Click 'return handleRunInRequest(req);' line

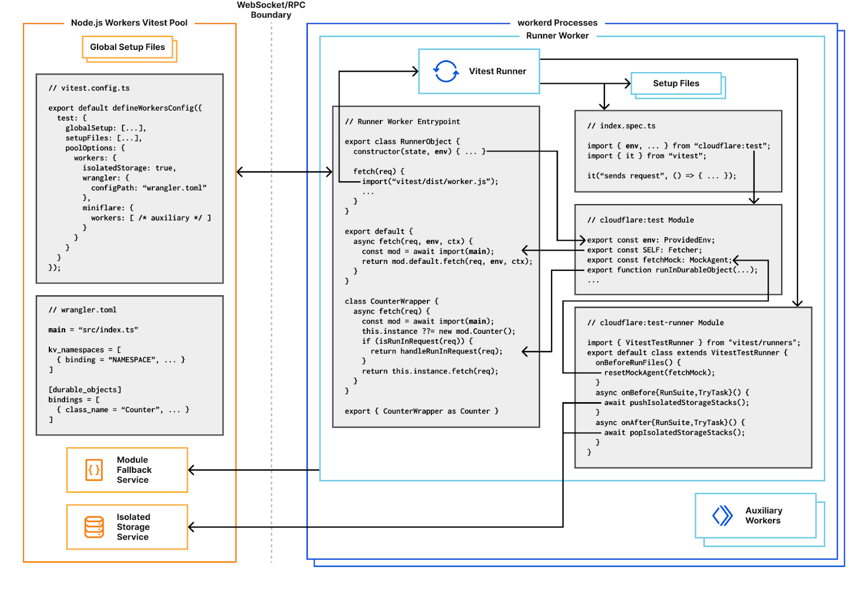pos(437,351)
